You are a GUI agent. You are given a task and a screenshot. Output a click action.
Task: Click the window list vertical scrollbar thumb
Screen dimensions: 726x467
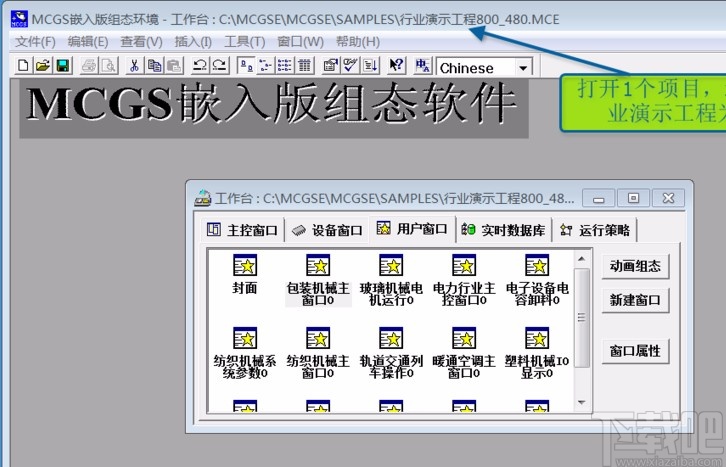click(582, 318)
